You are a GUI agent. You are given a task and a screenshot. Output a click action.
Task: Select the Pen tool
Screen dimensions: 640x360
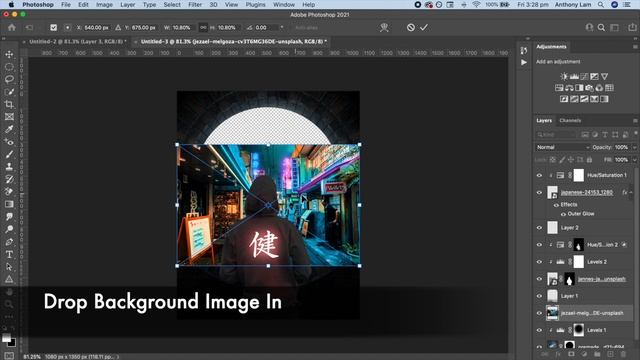click(9, 242)
